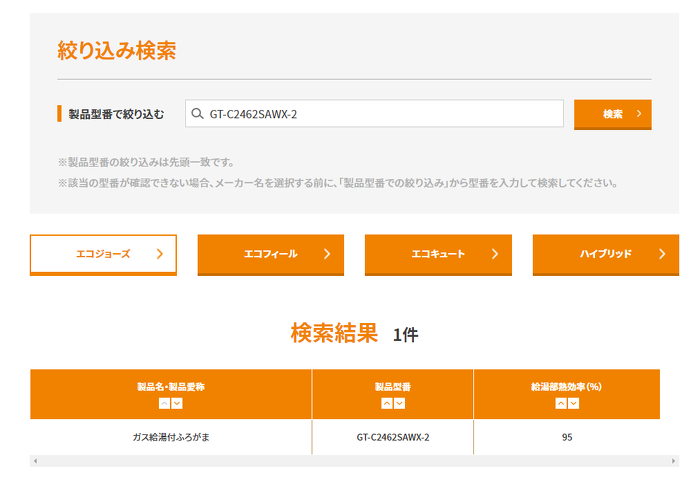Click the magnifier icon in search box
700x489 pixels.
point(197,114)
